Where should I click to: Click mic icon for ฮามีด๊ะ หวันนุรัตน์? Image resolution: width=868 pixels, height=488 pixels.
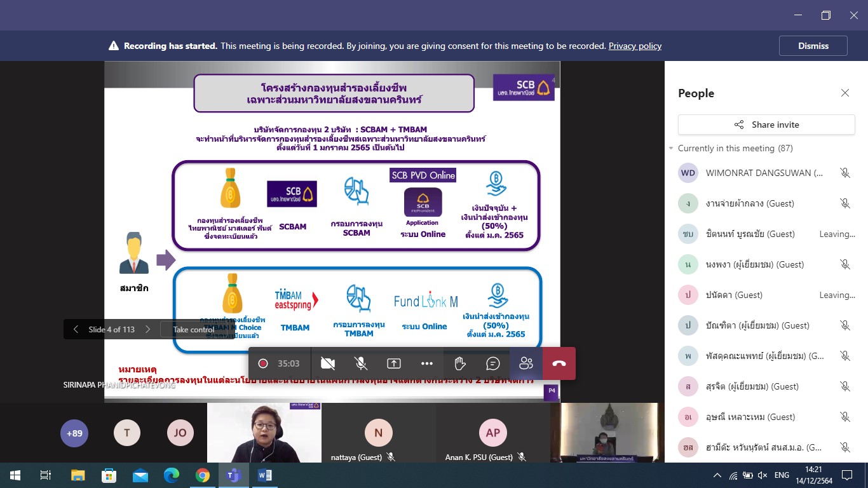click(845, 447)
